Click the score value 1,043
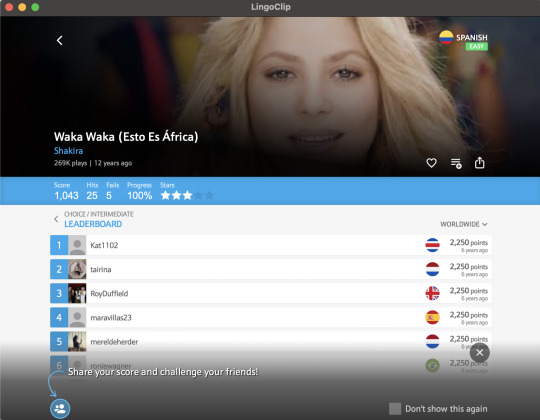540x420 pixels. [66, 196]
